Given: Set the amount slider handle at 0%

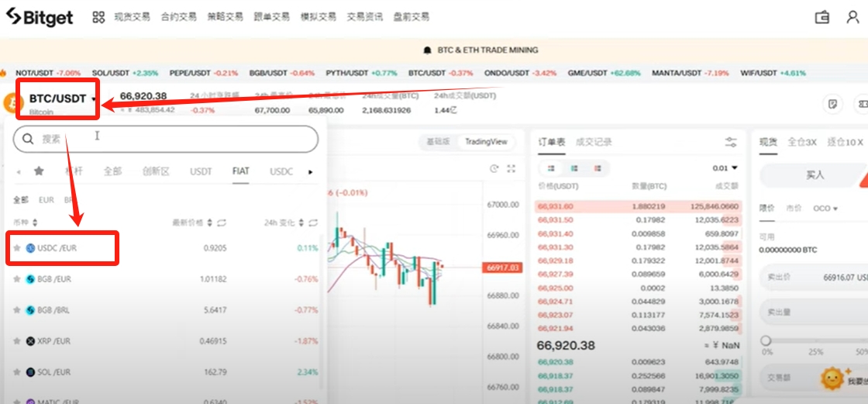Looking at the screenshot, I should (766, 340).
